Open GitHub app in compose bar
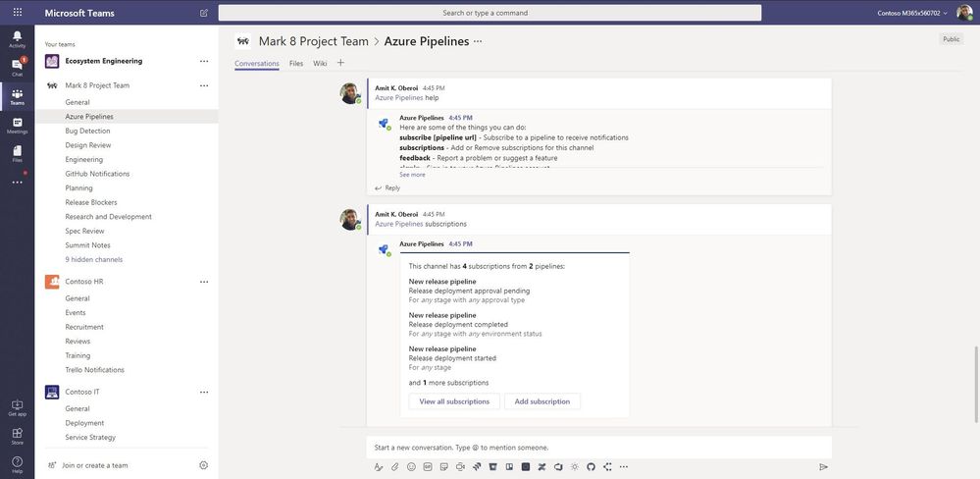Viewport: 980px width, 479px height. [x=591, y=466]
